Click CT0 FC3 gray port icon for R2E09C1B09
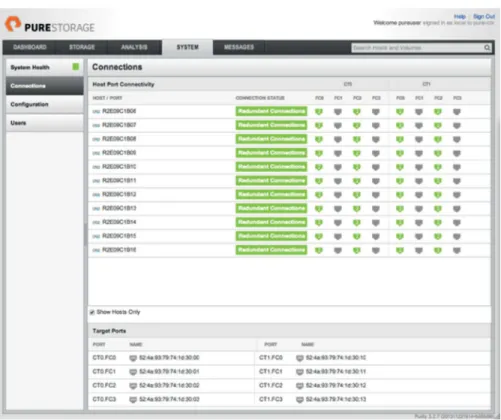This screenshot has height=420, width=501. 376,153
